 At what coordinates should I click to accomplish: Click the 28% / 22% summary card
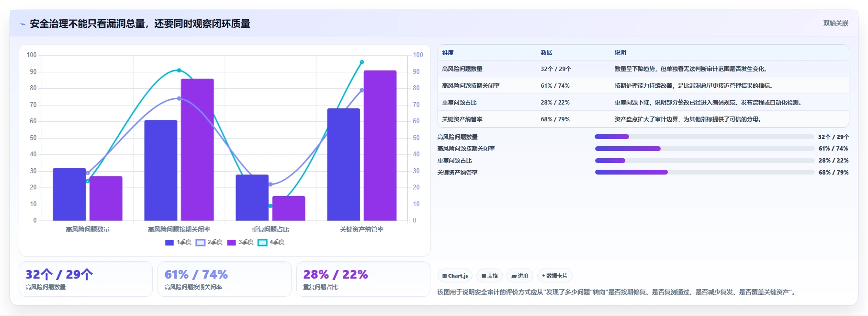tap(363, 279)
